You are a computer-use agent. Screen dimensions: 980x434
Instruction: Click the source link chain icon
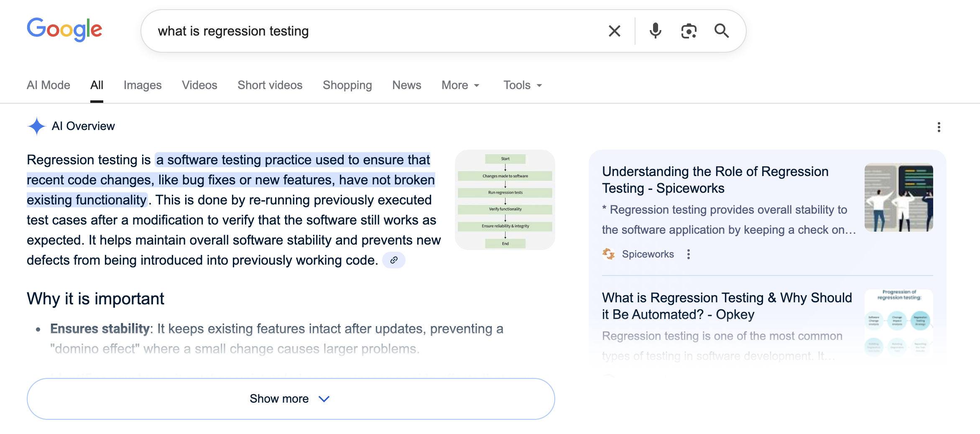[393, 260]
